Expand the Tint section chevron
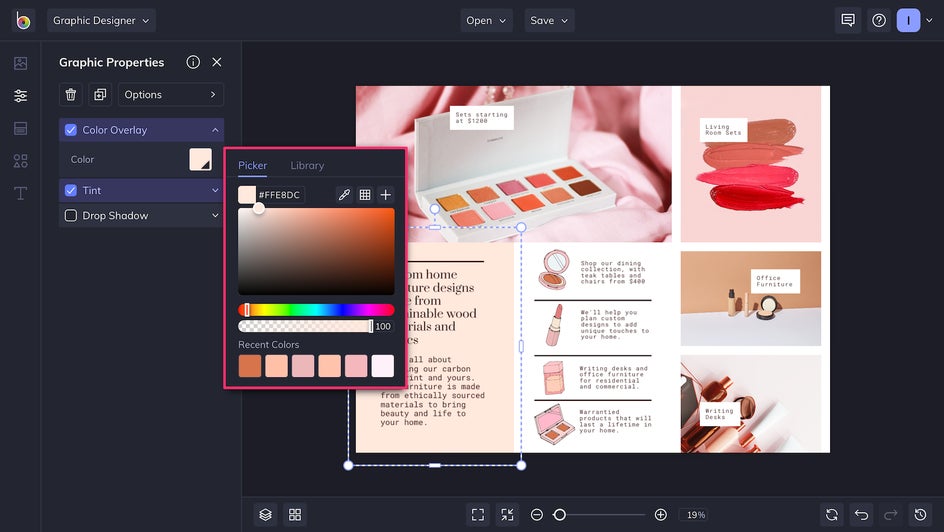This screenshot has height=532, width=944. (215, 190)
